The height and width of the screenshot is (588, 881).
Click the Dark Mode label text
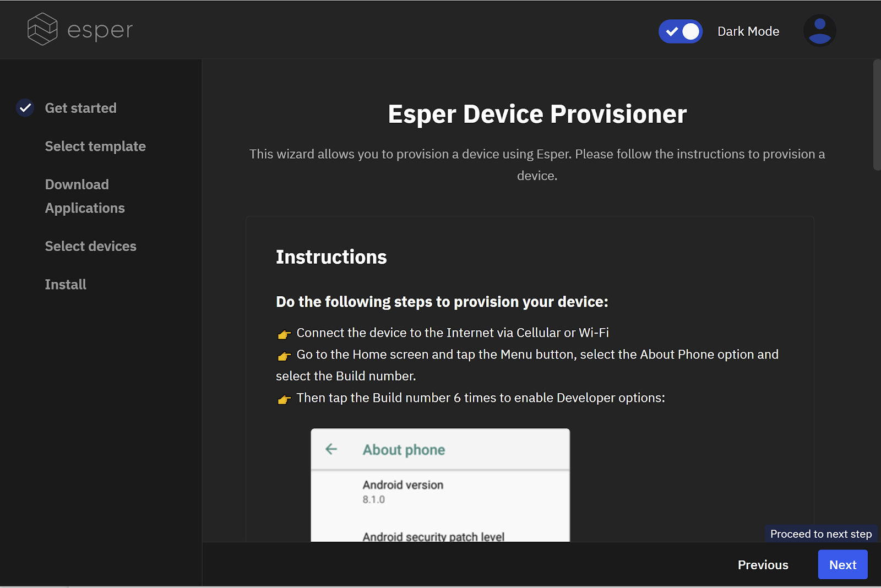pyautogui.click(x=748, y=31)
